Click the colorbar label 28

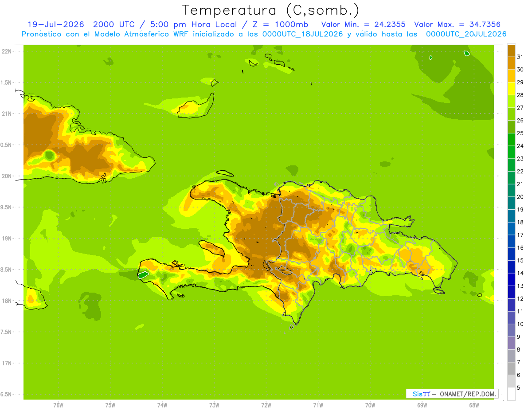[520, 95]
